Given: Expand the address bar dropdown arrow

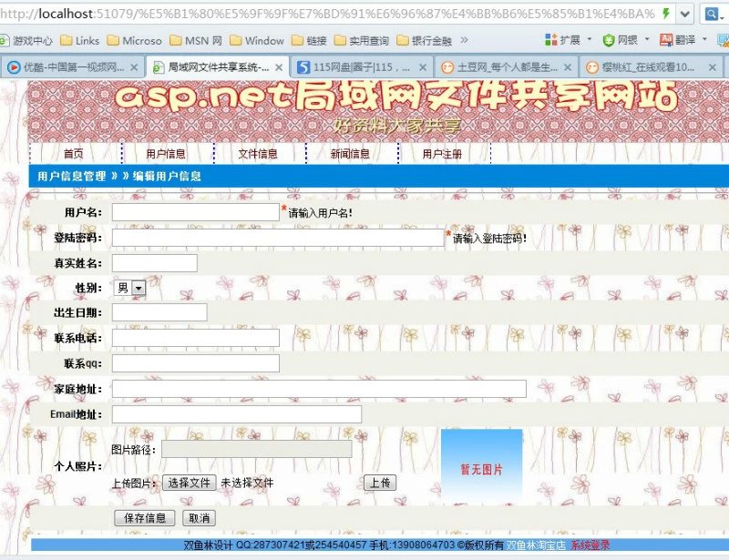Looking at the screenshot, I should point(683,14).
